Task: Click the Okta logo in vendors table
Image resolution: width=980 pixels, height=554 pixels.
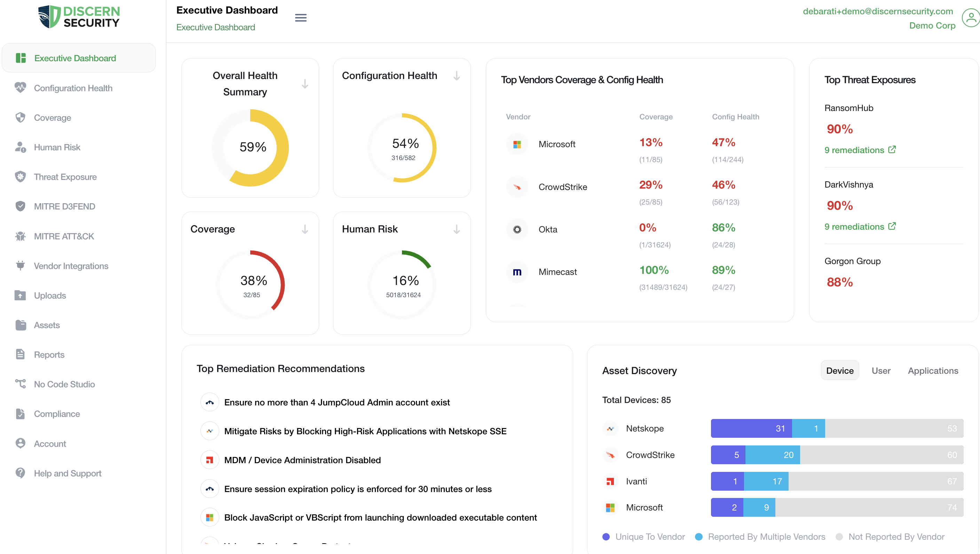Action: [517, 229]
